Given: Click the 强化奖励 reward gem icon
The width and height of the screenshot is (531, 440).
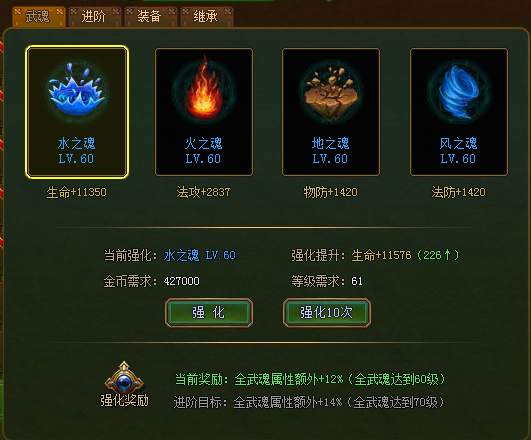Looking at the screenshot, I should point(124,376).
